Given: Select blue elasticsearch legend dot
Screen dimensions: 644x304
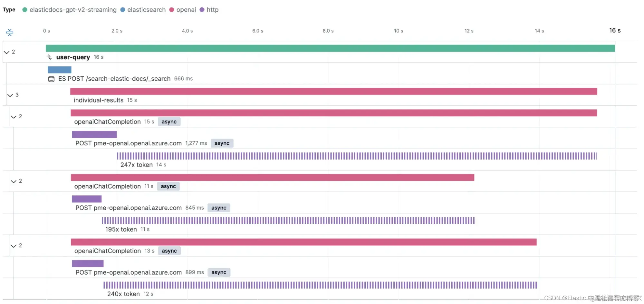Looking at the screenshot, I should pyautogui.click(x=123, y=10).
